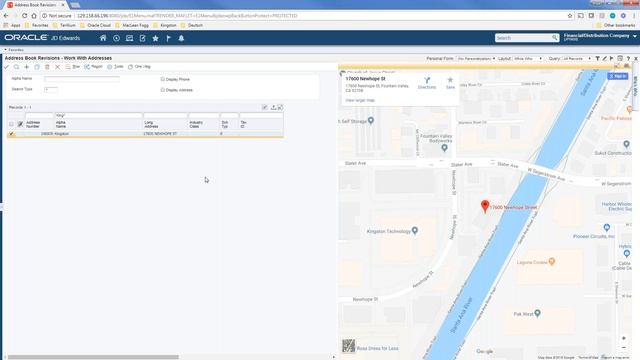Screen dimensions: 640x360
Task: Enable the Display Address checkbox
Action: click(x=162, y=90)
